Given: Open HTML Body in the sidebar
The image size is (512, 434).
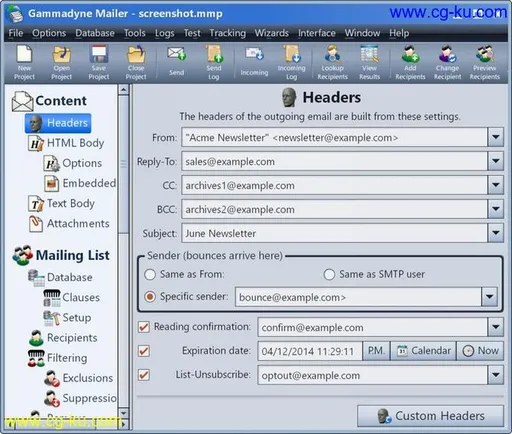Looking at the screenshot, I should pyautogui.click(x=66, y=143).
